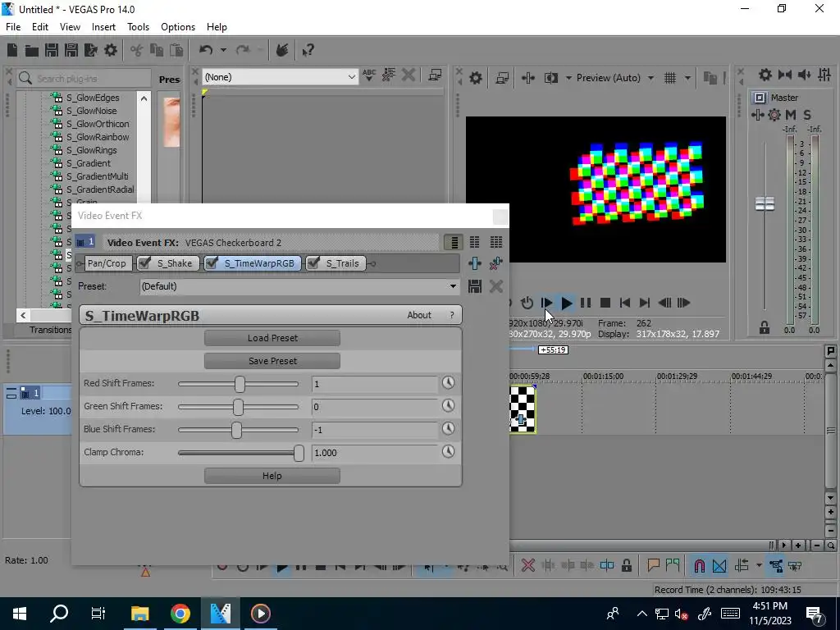Click the Plug-In Chain button
This screenshot has height=630, width=840.
coord(475,263)
